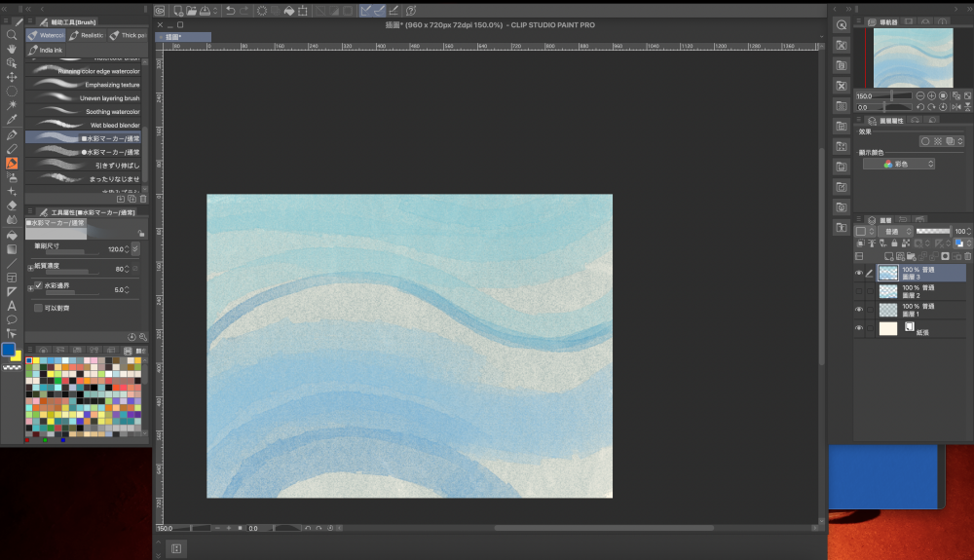Open the blending mode 普通 dropdown
Screen dimensions: 974x560
pyautogui.click(x=894, y=231)
